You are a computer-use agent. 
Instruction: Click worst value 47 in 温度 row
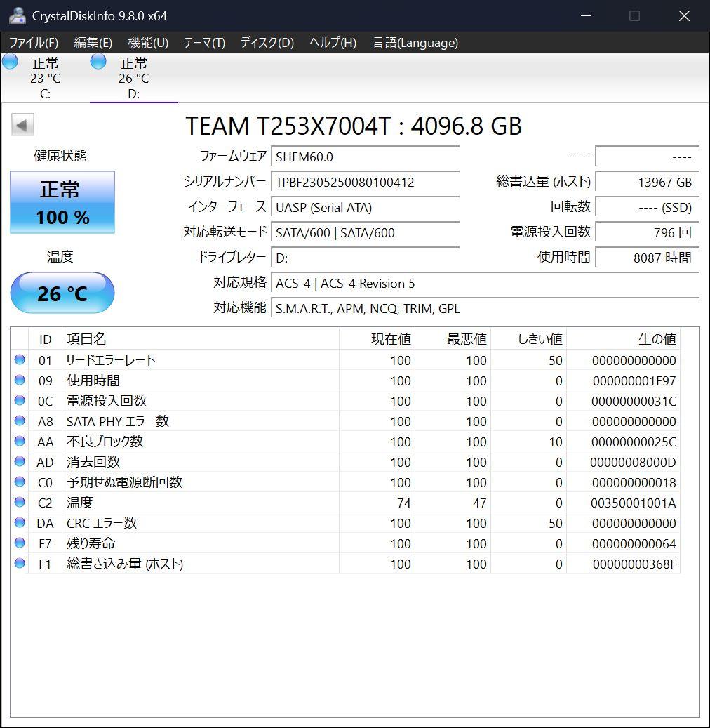click(479, 503)
